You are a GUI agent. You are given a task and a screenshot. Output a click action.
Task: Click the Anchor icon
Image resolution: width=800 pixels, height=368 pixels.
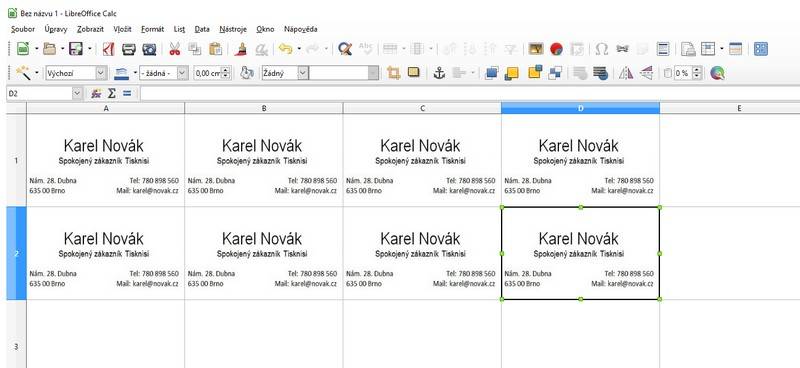439,73
